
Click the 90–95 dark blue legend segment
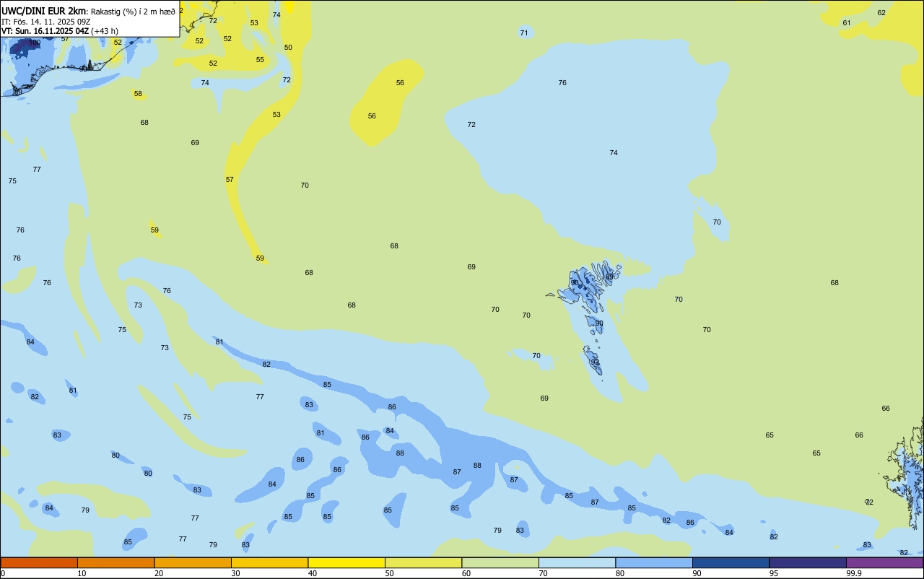[731, 562]
